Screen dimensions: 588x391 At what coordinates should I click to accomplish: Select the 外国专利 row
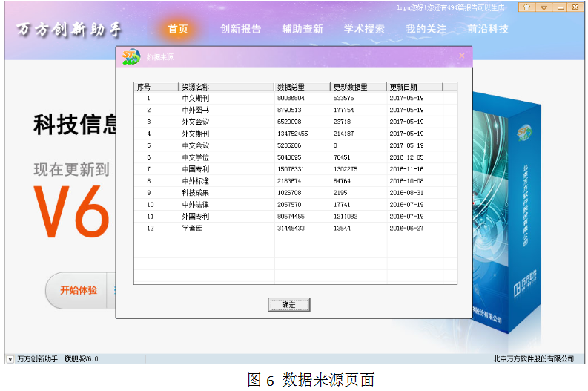click(x=296, y=217)
